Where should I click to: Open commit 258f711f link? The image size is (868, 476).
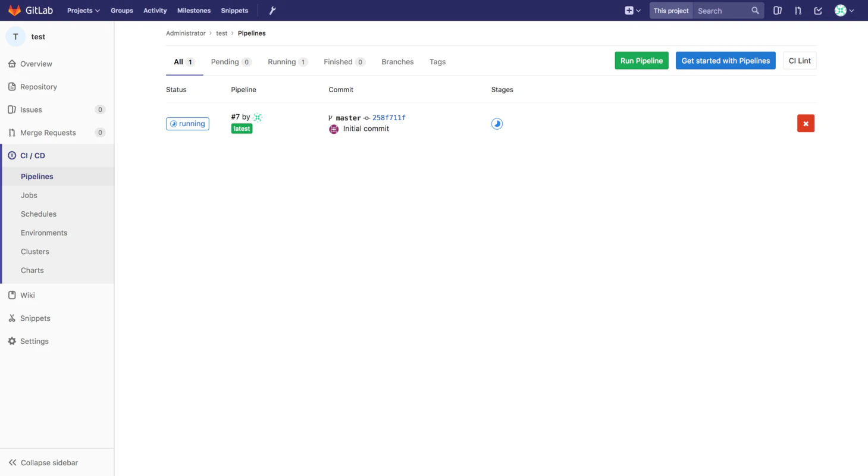click(388, 118)
